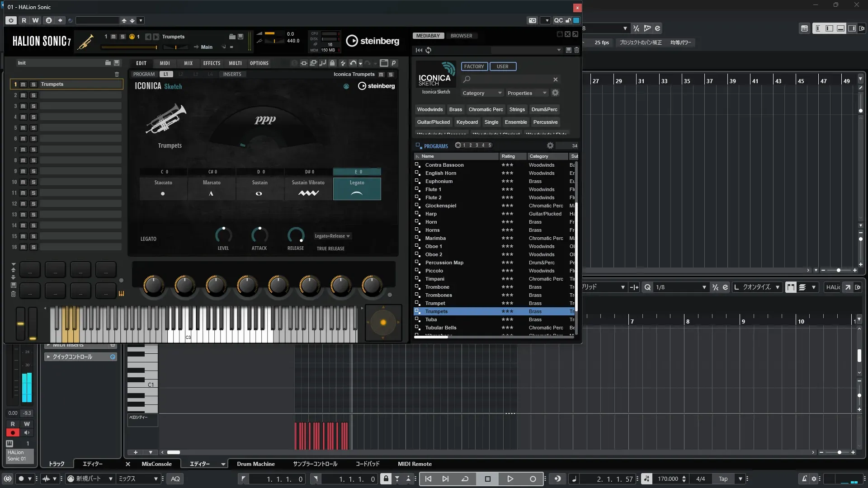
Task: Open the Category filter dropdown
Action: tap(481, 93)
